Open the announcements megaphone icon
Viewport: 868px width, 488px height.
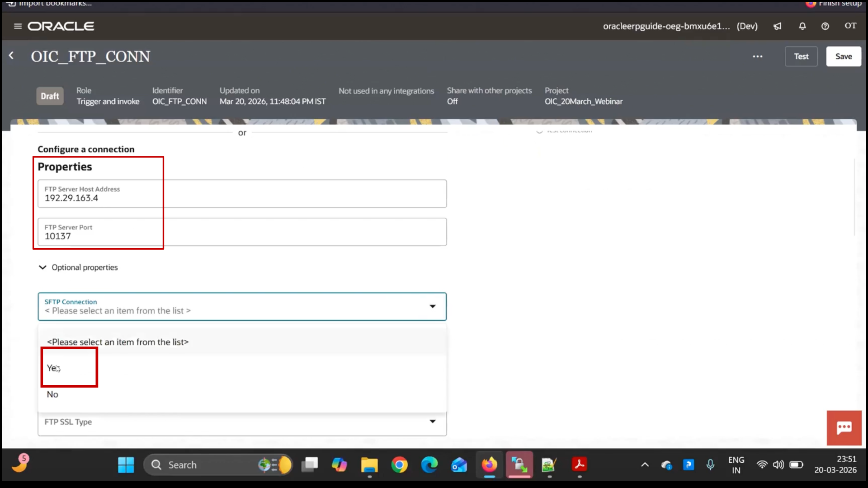777,26
